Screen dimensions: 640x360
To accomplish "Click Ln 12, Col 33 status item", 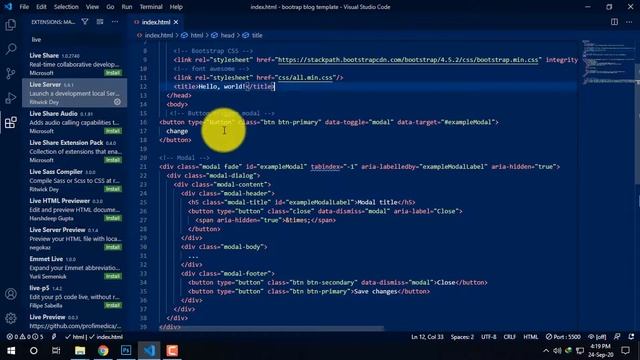I will (x=427, y=337).
